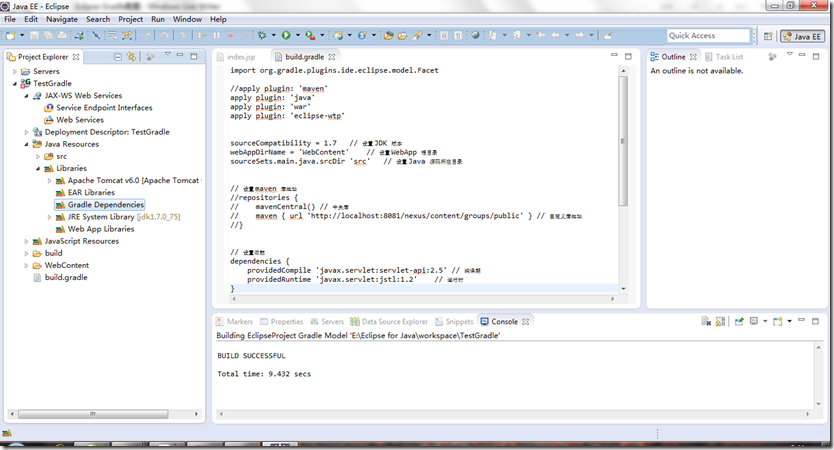Screen dimensions: 834x450
Task: Expand the src folder node
Action: pyautogui.click(x=38, y=156)
